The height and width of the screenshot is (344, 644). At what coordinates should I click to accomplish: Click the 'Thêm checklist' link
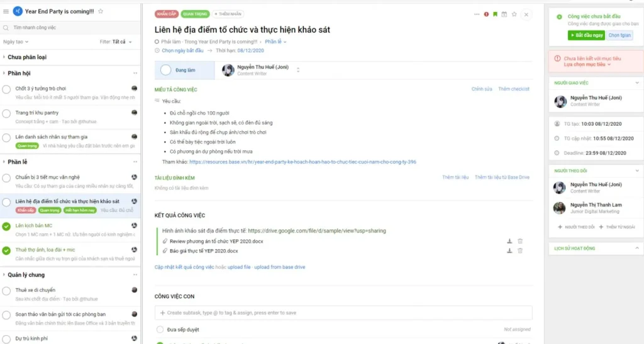click(x=514, y=89)
